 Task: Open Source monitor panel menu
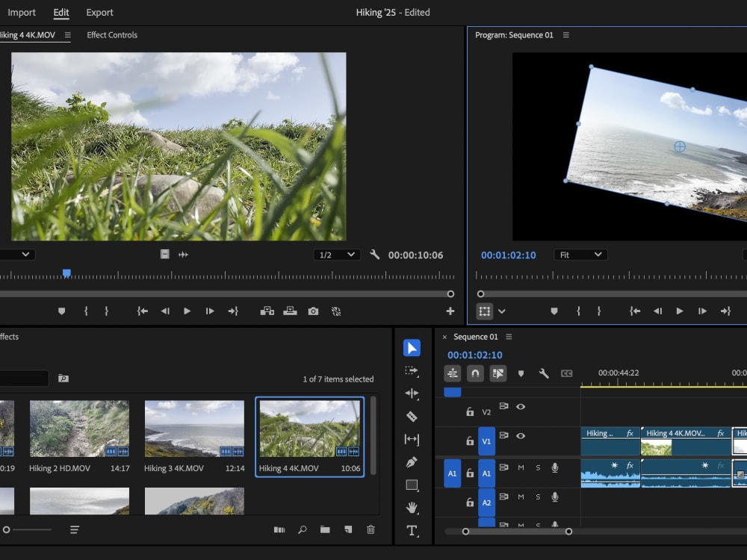pos(68,35)
